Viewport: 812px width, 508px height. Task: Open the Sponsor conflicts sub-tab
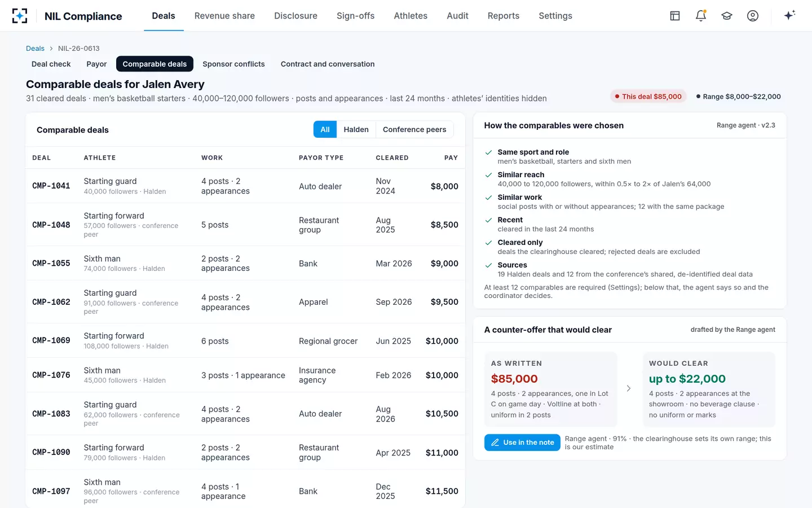pyautogui.click(x=233, y=64)
